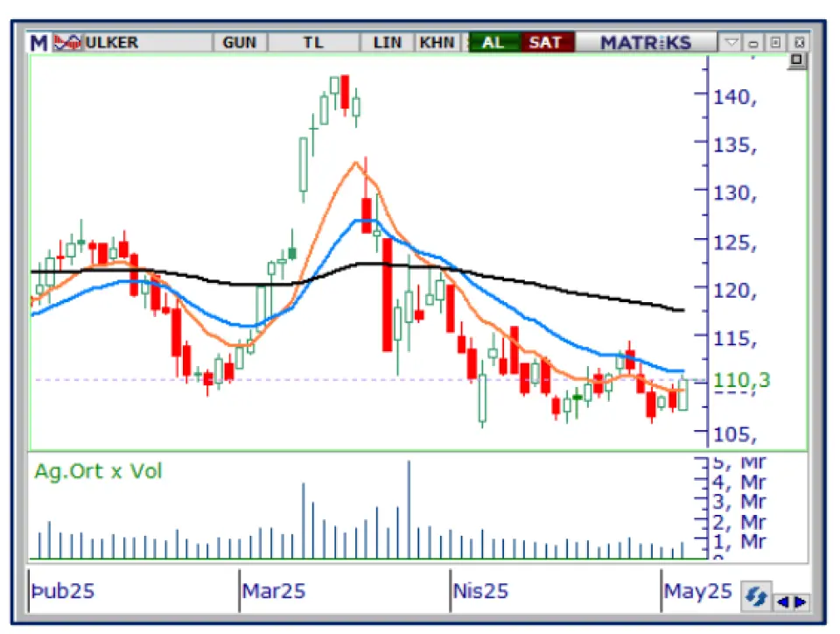840x634 pixels.
Task: Click the 125, price axis label
Action: (x=735, y=243)
